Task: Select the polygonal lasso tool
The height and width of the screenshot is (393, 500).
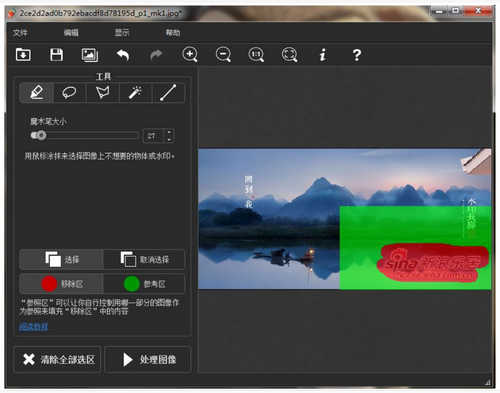Action: 102,92
